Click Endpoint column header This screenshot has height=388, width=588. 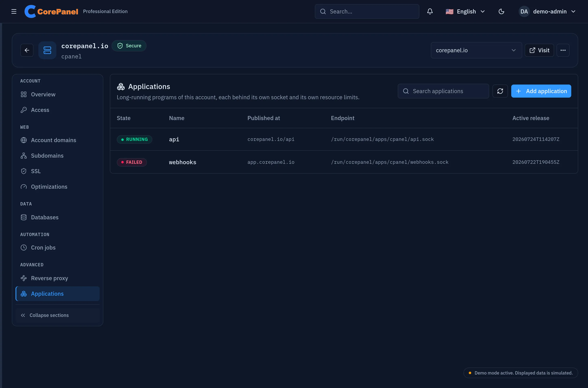[343, 118]
